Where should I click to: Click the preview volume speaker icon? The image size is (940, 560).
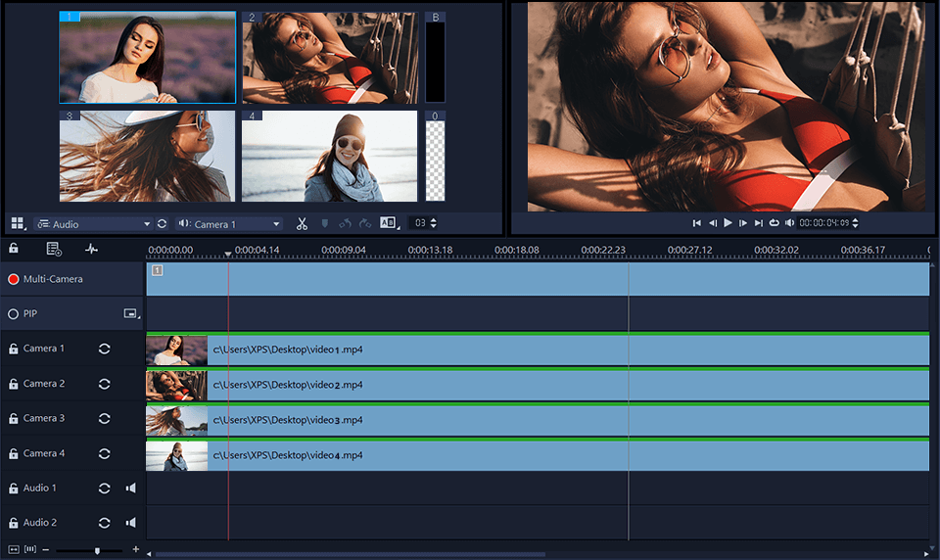pyautogui.click(x=789, y=223)
